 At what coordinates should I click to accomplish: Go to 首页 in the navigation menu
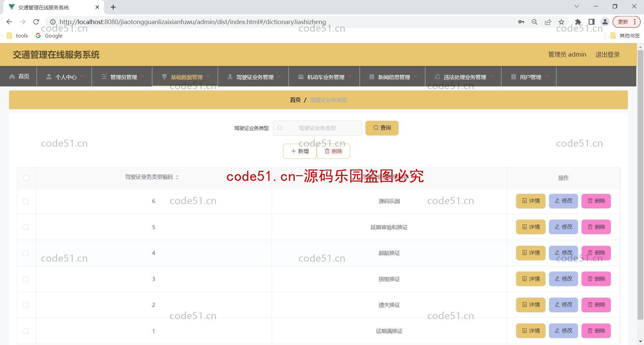[19, 76]
